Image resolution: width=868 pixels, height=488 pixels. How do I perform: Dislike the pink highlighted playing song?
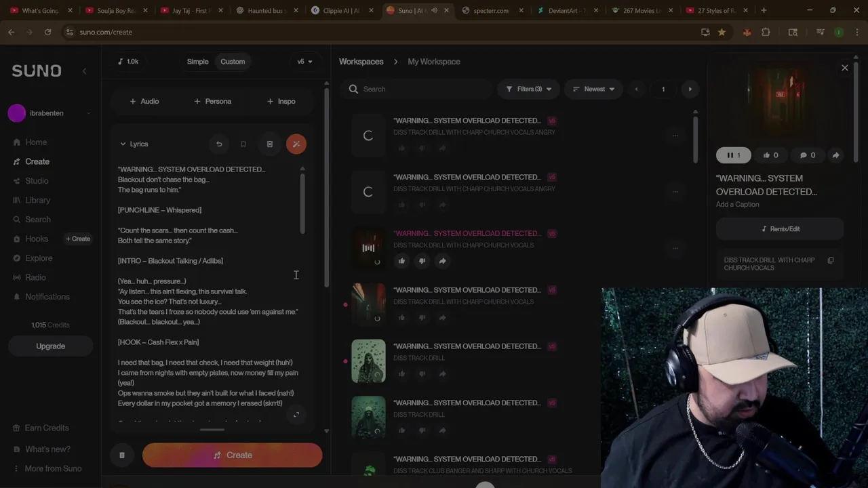coord(422,261)
